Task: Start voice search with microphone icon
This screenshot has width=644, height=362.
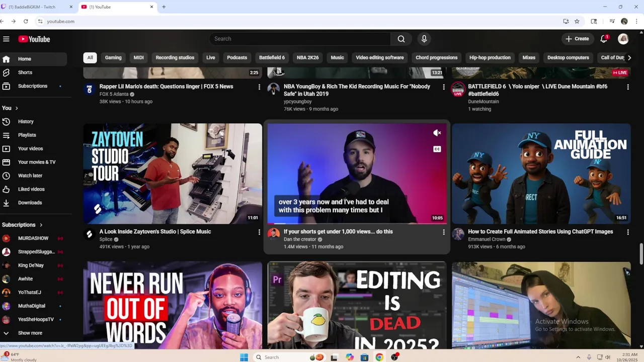Action: point(424,39)
